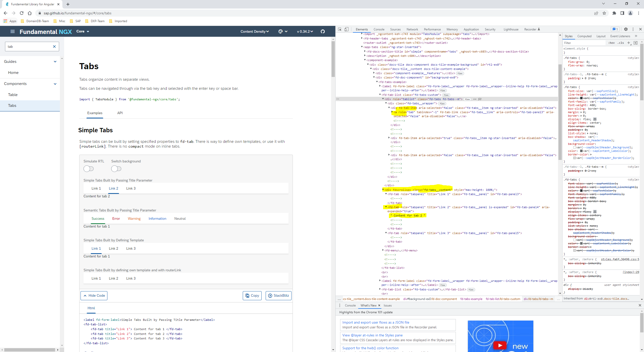Reload the page
Image resolution: width=644 pixels, height=352 pixels.
coord(22,13)
